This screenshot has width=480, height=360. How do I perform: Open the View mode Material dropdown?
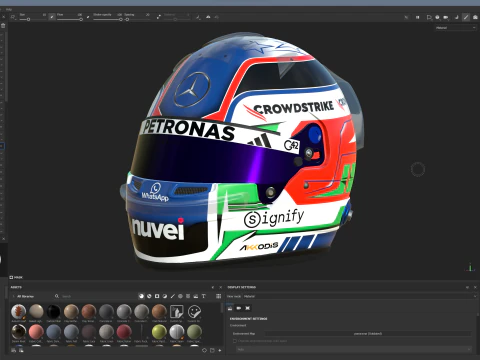[x=359, y=296]
